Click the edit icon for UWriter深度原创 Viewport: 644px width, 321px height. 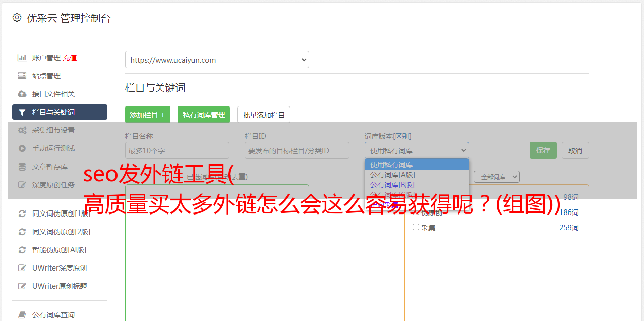click(22, 268)
